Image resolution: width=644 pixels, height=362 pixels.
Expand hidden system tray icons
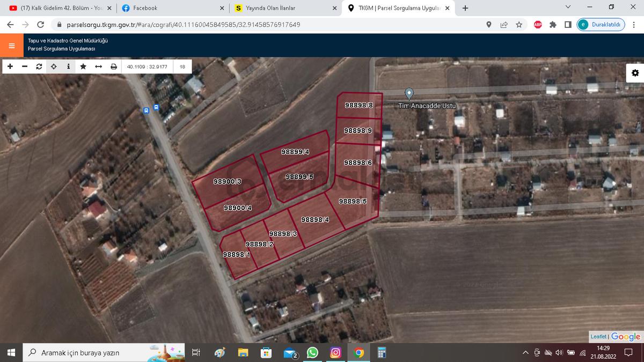pos(525,353)
